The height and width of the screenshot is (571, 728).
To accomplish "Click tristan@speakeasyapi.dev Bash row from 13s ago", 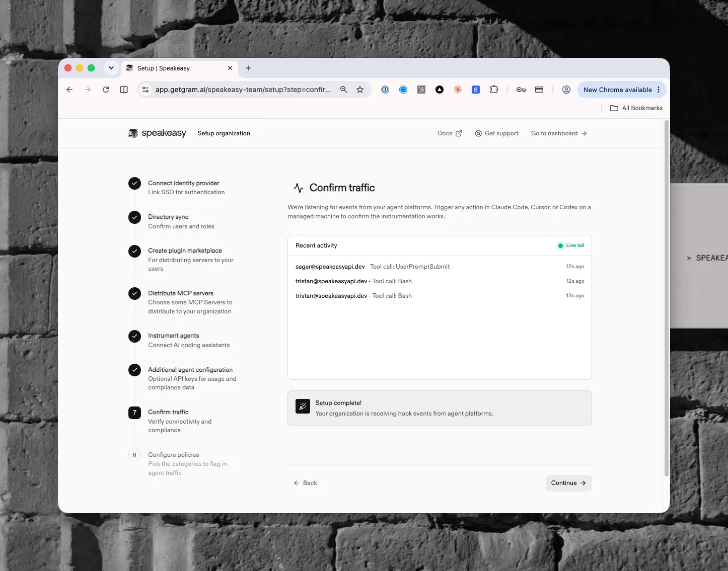I will point(440,296).
